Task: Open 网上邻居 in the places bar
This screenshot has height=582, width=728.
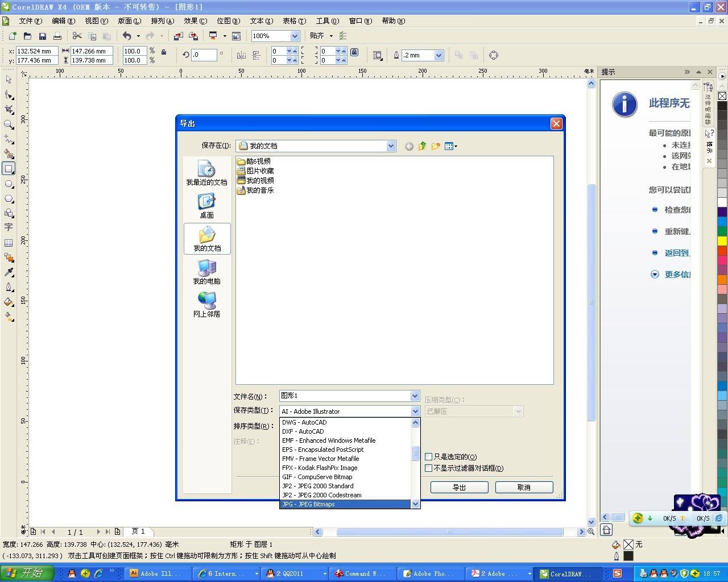Action: pyautogui.click(x=206, y=305)
